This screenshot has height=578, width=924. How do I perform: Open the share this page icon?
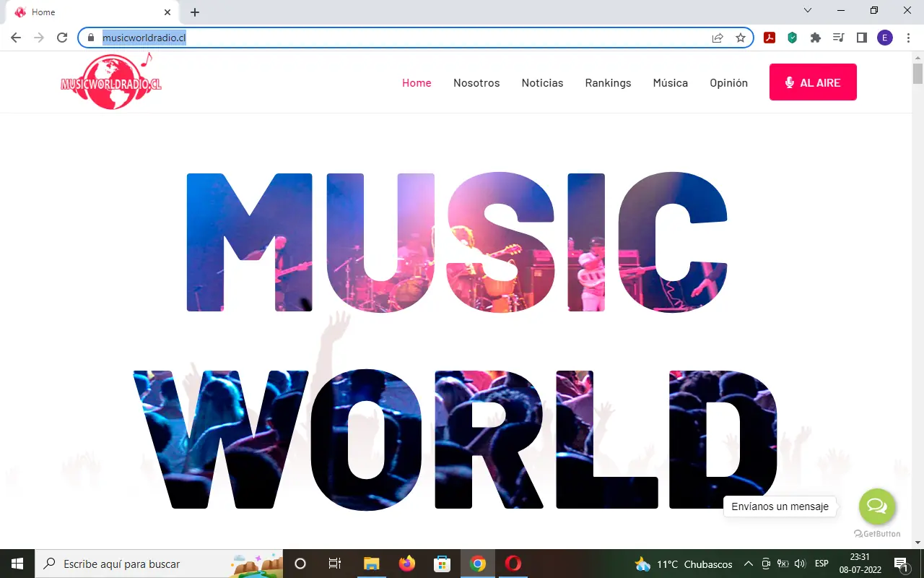click(718, 38)
